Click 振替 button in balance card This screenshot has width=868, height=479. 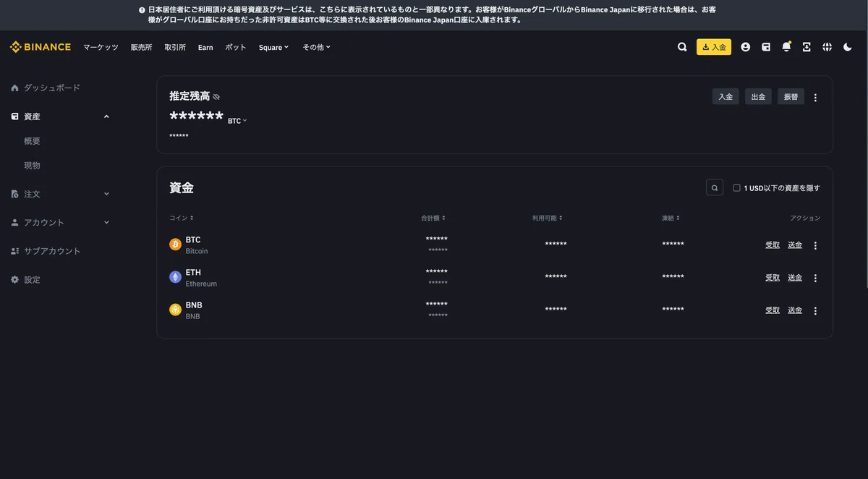(x=791, y=97)
